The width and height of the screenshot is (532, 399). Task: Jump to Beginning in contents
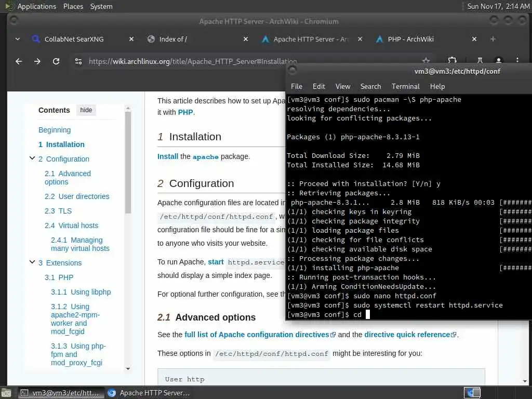click(x=55, y=130)
